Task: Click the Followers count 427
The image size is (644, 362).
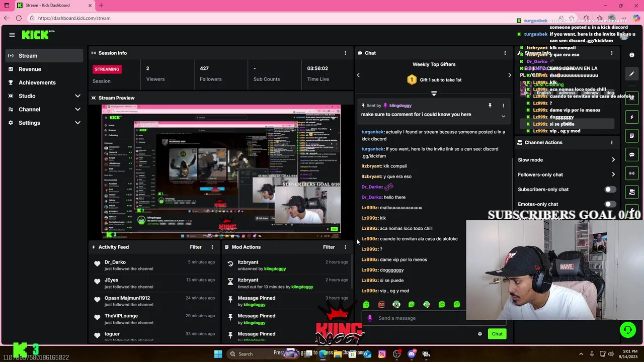Action: click(x=204, y=68)
